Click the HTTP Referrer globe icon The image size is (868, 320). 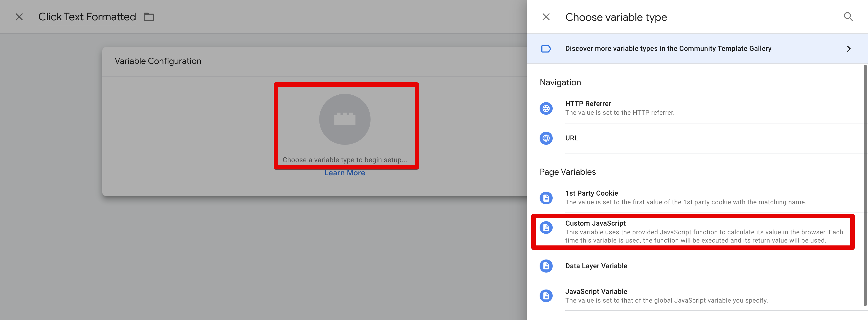pos(546,108)
